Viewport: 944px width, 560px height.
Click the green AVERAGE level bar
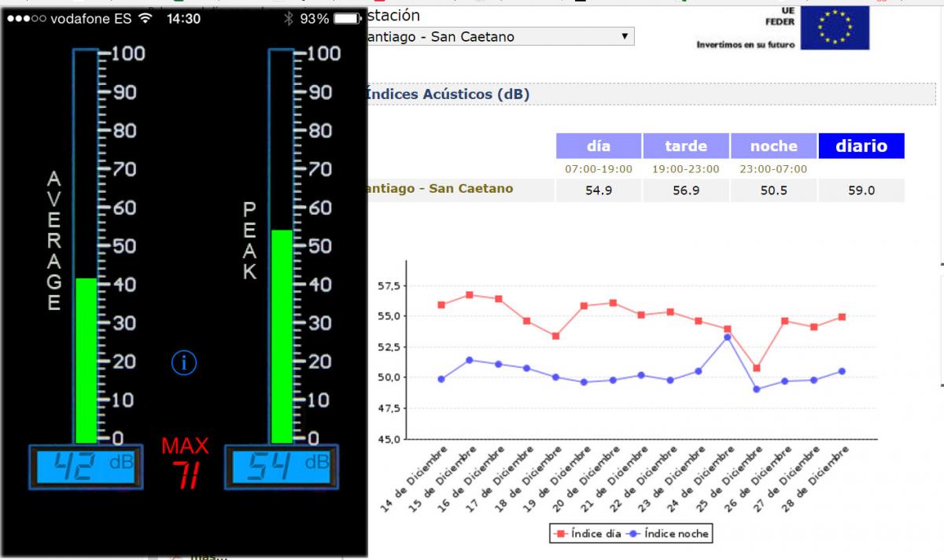click(86, 360)
